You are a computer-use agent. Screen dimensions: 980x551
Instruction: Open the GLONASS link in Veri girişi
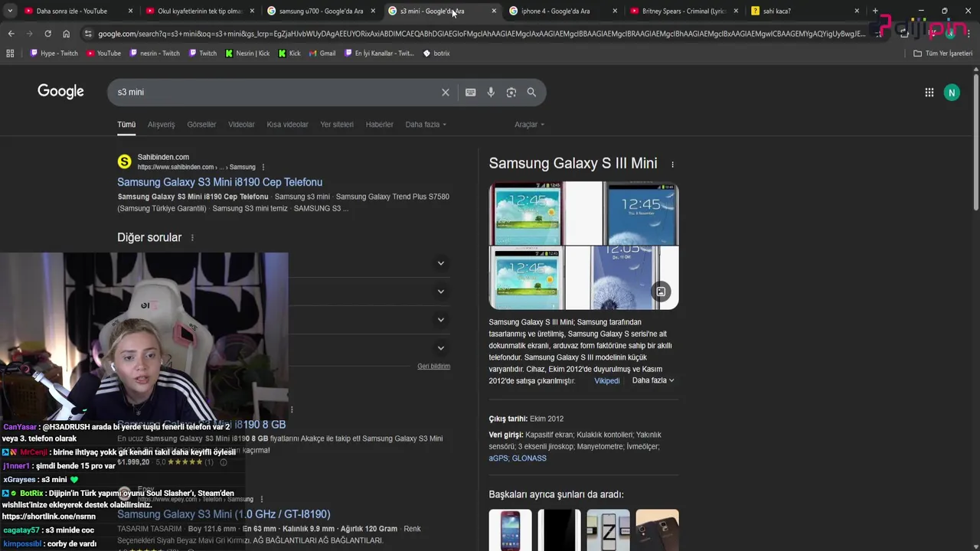tap(529, 458)
